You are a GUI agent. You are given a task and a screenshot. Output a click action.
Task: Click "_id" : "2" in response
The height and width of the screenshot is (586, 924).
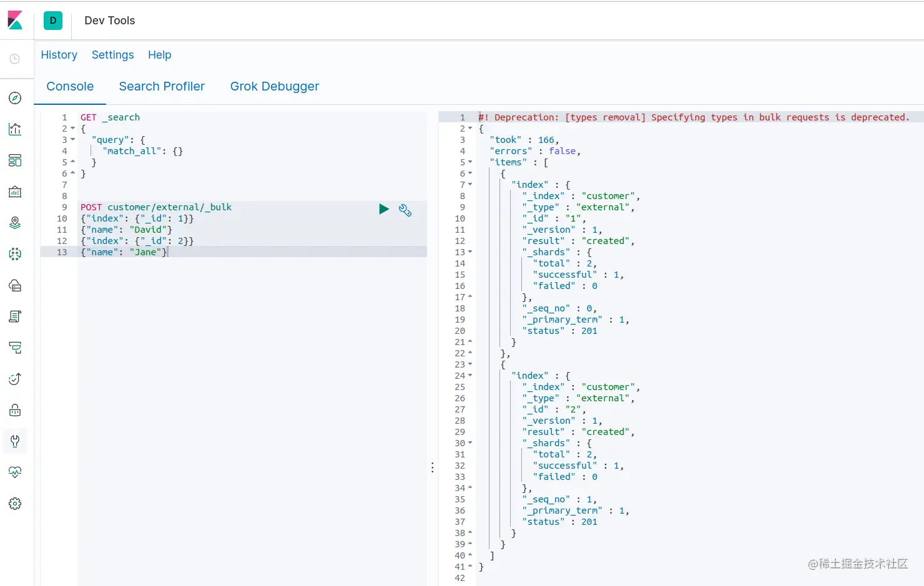554,409
